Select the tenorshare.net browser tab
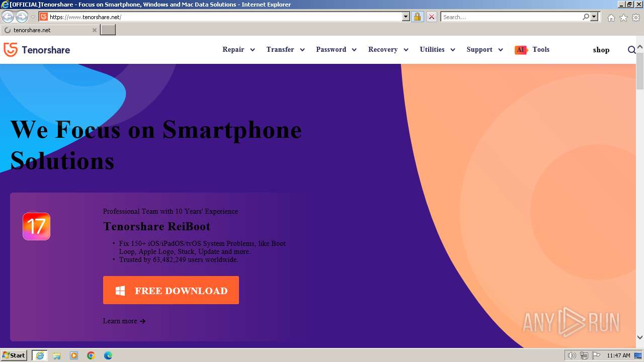The width and height of the screenshot is (644, 362). (50, 30)
